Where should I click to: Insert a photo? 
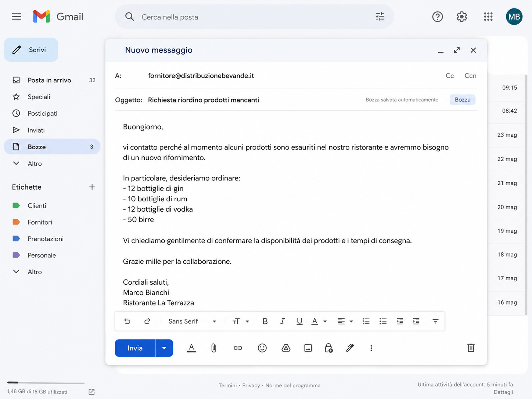click(308, 348)
